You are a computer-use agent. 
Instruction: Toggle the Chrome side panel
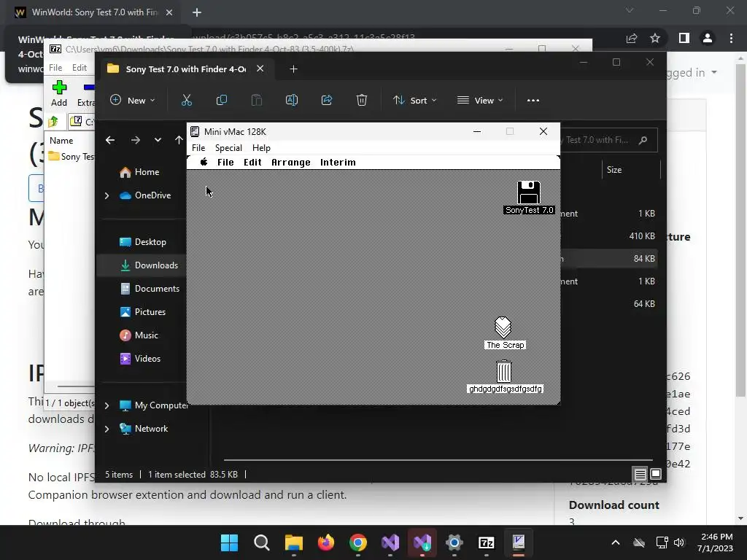[684, 38]
